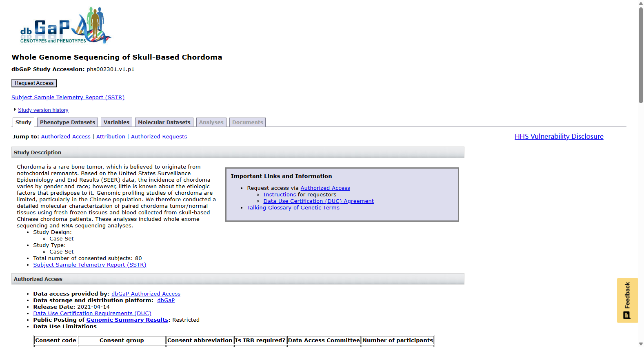Viewport: 644px width, 347px height.
Task: Open the Feedback side tab
Action: click(x=627, y=300)
